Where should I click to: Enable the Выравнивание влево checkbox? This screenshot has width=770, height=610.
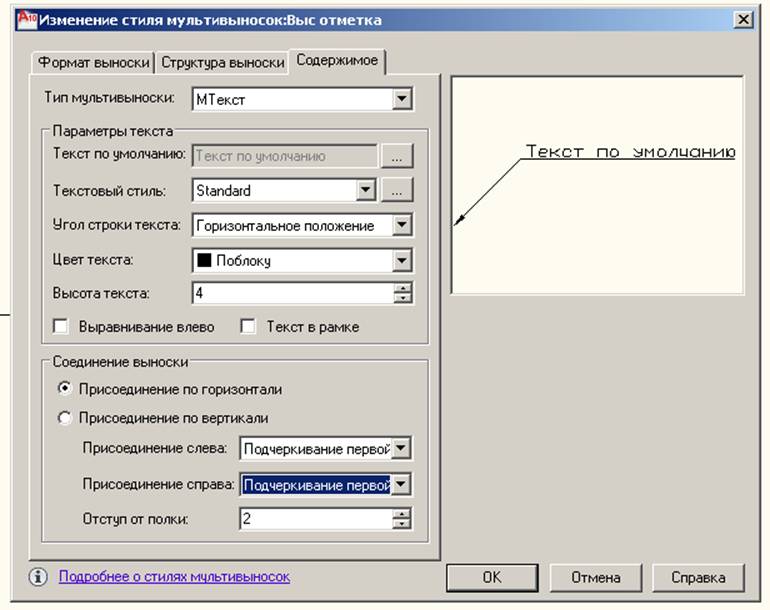point(60,326)
